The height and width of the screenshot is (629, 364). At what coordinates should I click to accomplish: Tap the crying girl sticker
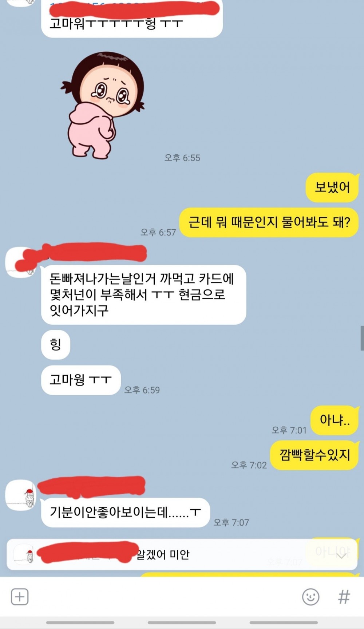click(x=103, y=105)
